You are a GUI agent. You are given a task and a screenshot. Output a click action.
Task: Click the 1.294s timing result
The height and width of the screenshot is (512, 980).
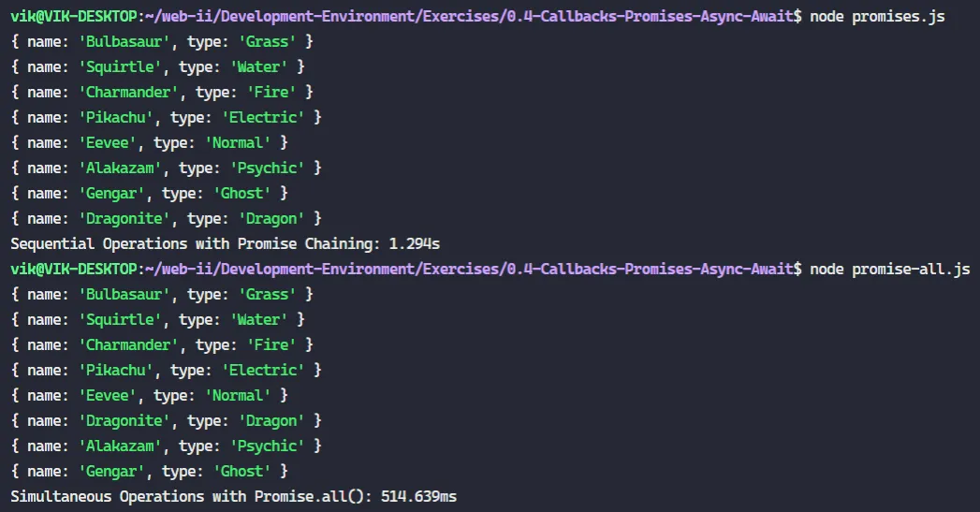(x=415, y=243)
